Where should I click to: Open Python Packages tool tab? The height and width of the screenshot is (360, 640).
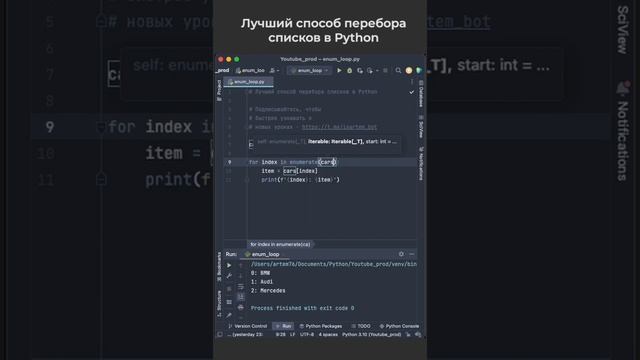pos(320,326)
